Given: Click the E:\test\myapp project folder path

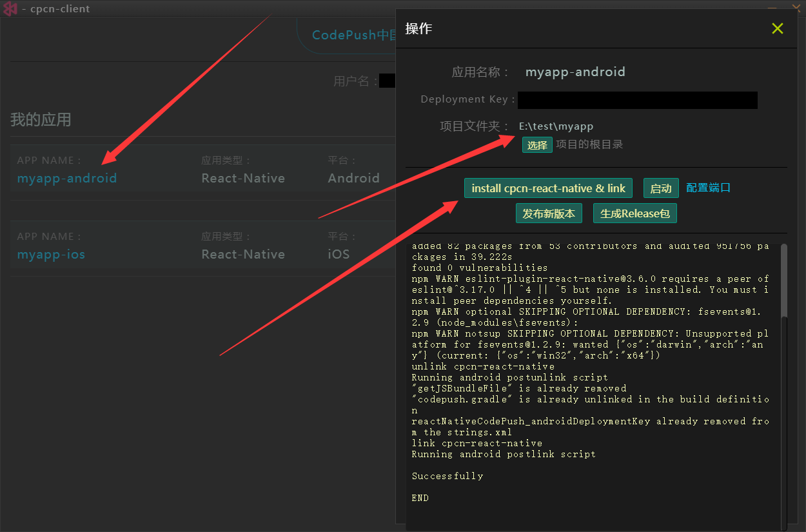Looking at the screenshot, I should click(x=556, y=126).
